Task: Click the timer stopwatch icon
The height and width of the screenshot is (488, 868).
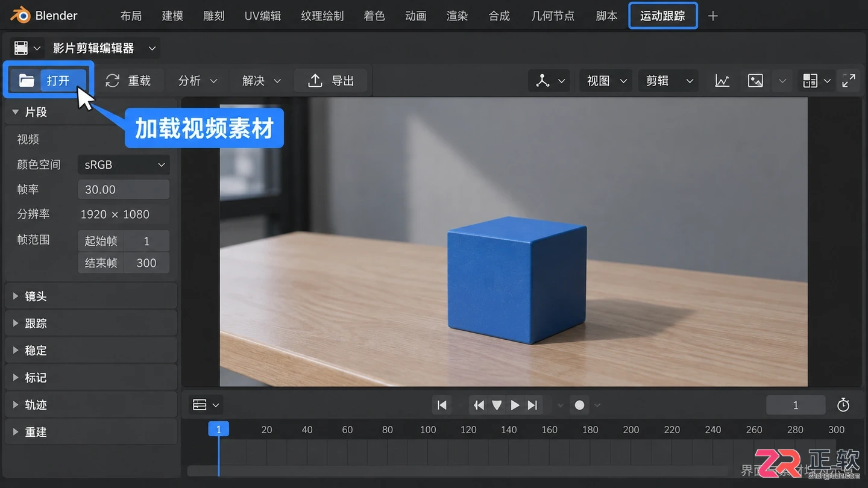Action: pyautogui.click(x=843, y=405)
